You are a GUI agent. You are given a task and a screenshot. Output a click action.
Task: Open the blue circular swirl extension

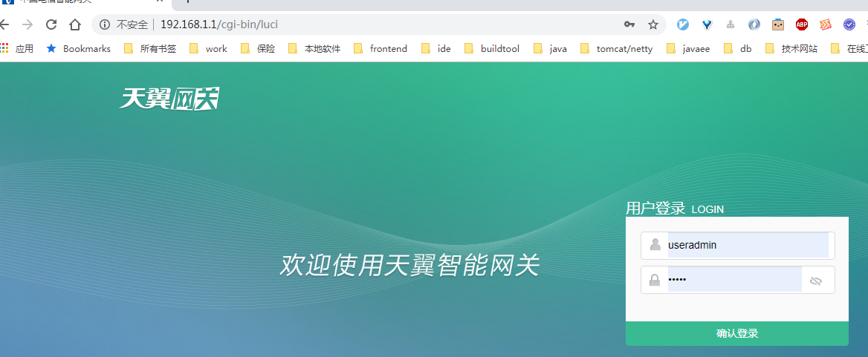click(x=754, y=24)
